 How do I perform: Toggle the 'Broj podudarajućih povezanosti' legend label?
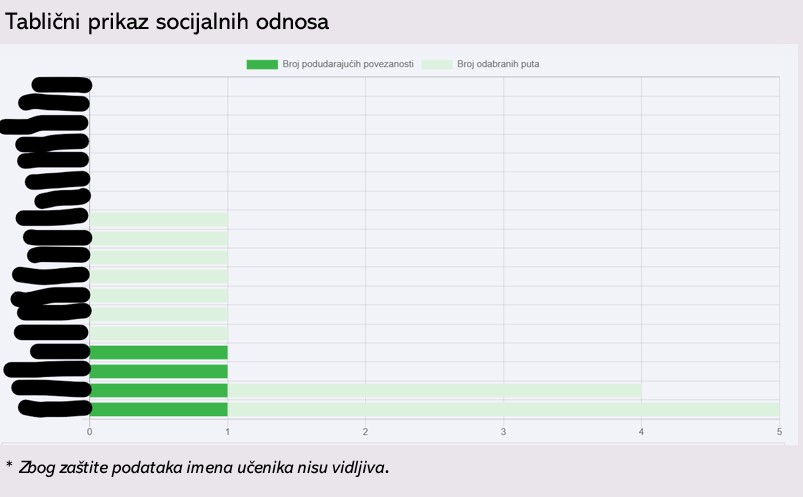point(346,64)
